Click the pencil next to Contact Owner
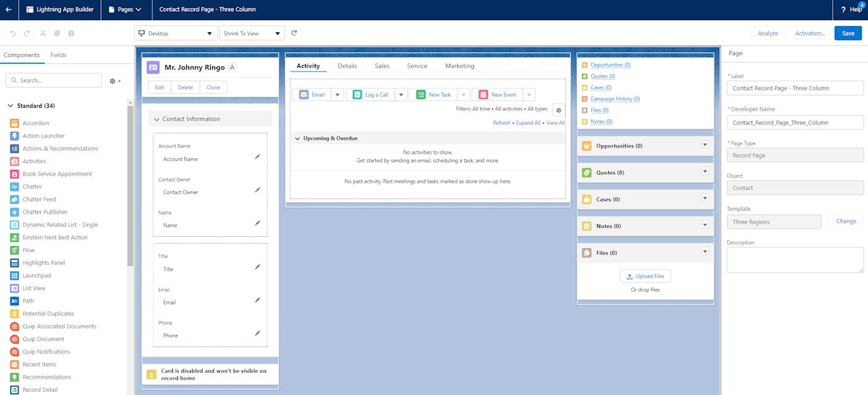This screenshot has height=395, width=868. pyautogui.click(x=257, y=190)
